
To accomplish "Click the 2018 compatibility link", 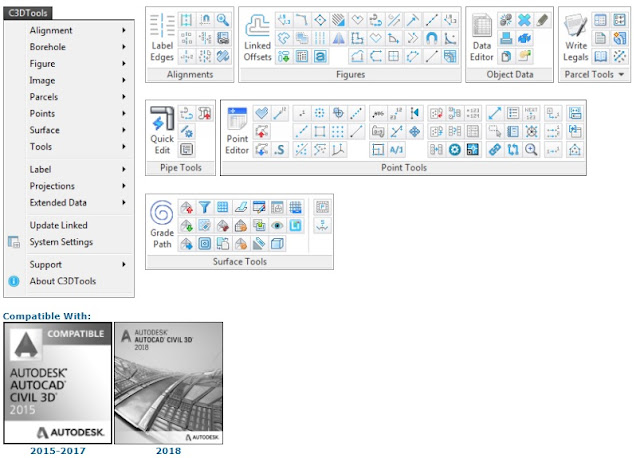I will (168, 451).
